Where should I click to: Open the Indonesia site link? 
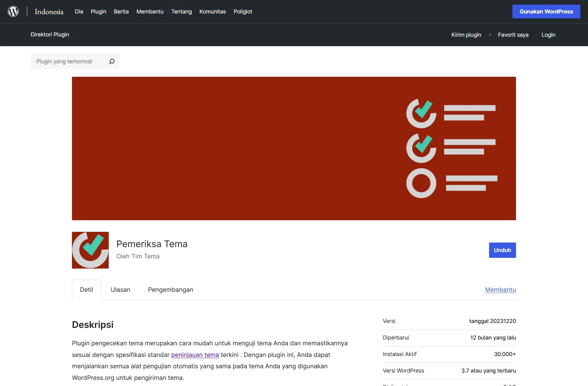(x=49, y=12)
